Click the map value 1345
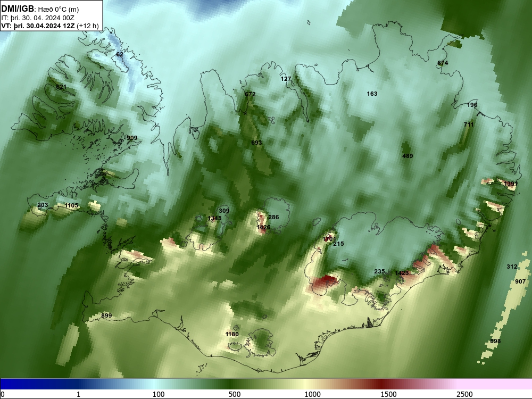 click(x=214, y=218)
